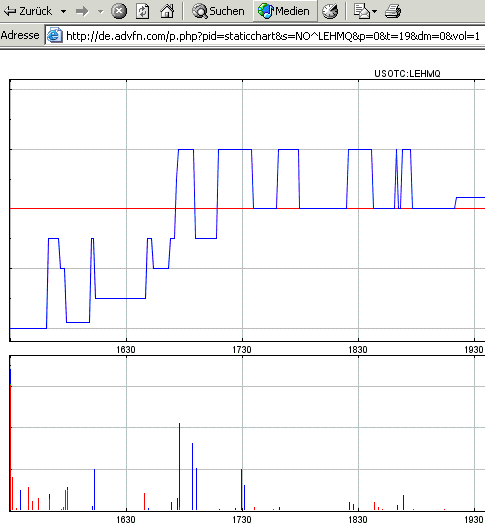Click the 1630 label under price chart
Screen dimensions: 485x527
[126, 350]
